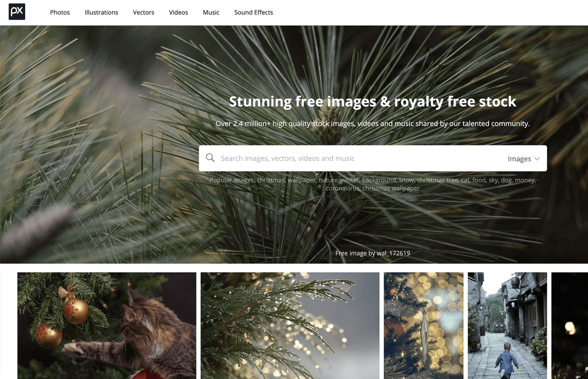Open author link wal_172619
The height and width of the screenshot is (379, 588).
[393, 253]
